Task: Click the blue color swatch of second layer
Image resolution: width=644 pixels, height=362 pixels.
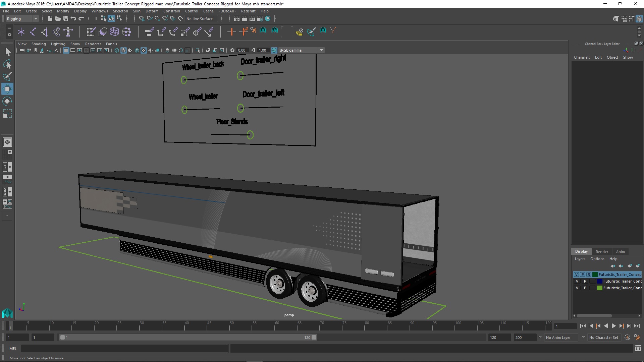Action: click(600, 281)
